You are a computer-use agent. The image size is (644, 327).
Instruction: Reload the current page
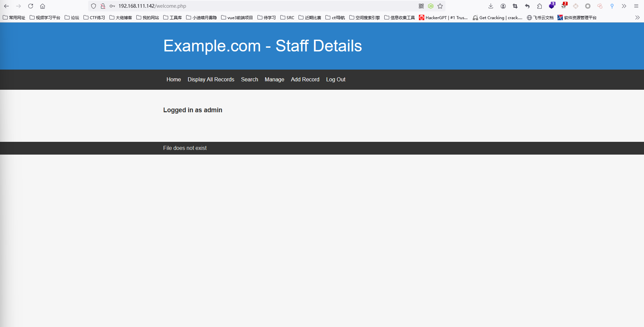click(x=31, y=6)
